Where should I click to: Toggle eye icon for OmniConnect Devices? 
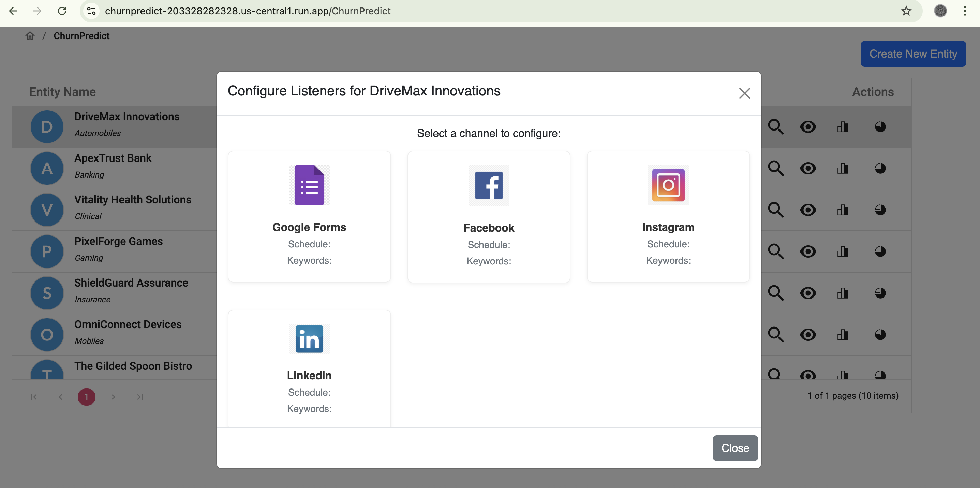coord(808,334)
